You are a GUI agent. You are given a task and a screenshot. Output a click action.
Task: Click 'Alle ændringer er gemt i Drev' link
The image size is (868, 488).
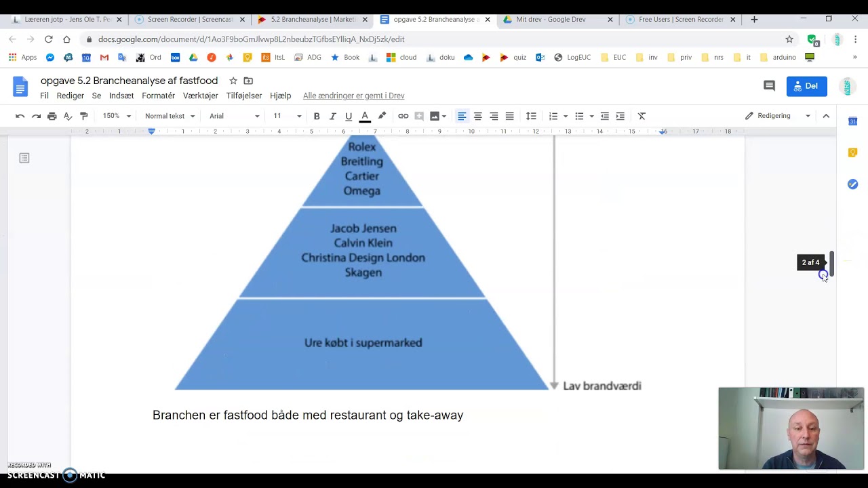(354, 96)
